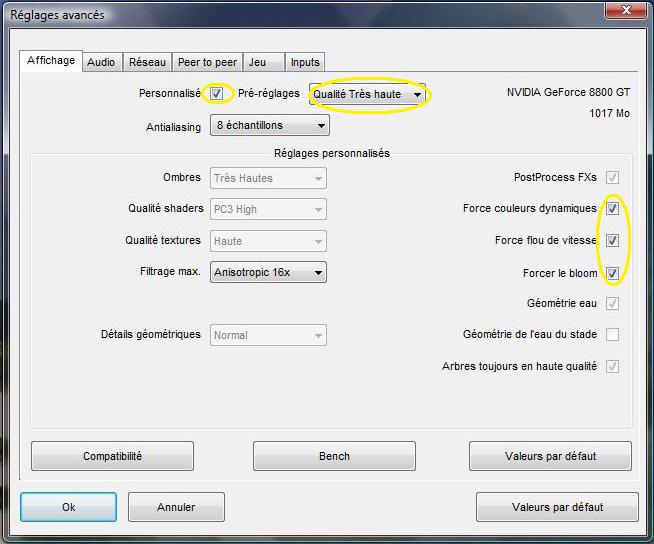Viewport: 654px width, 544px height.
Task: Toggle the Géométrie eau checkbox
Action: pos(612,303)
